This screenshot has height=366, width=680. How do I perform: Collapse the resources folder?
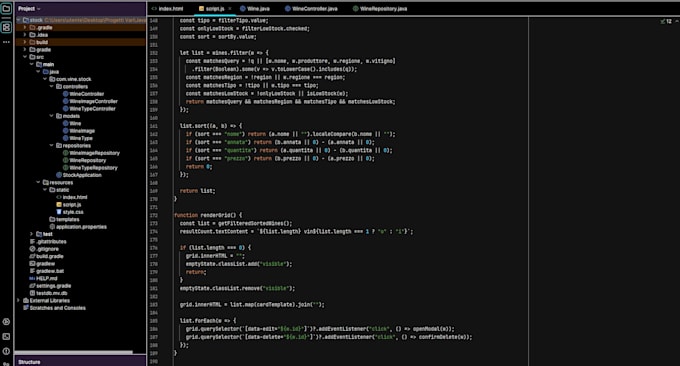coord(38,182)
